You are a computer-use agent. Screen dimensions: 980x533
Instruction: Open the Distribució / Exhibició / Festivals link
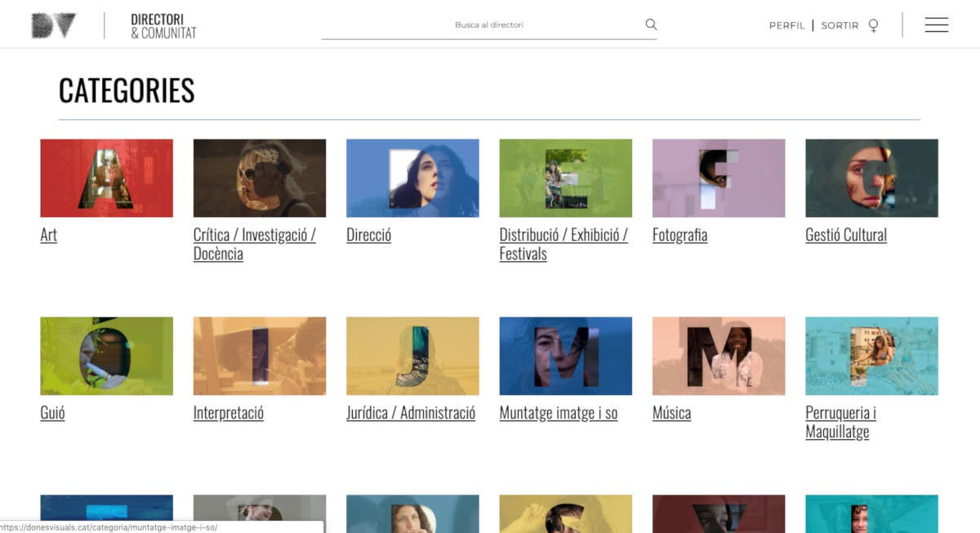(563, 244)
